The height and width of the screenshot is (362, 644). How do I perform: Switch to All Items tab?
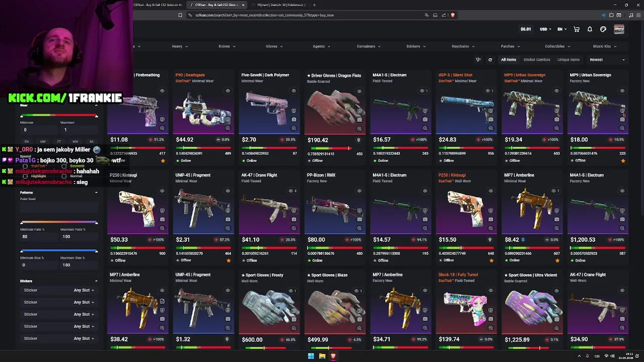click(508, 60)
